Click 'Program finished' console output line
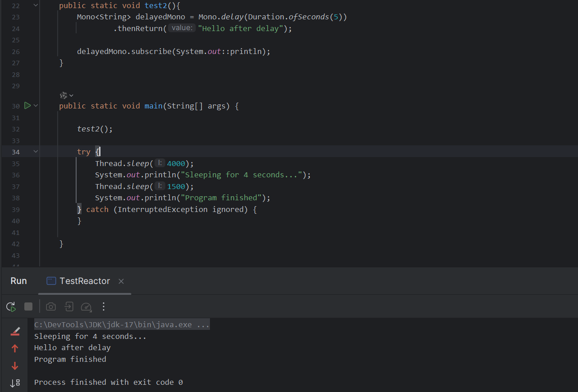Image resolution: width=578 pixels, height=392 pixels. tap(70, 359)
